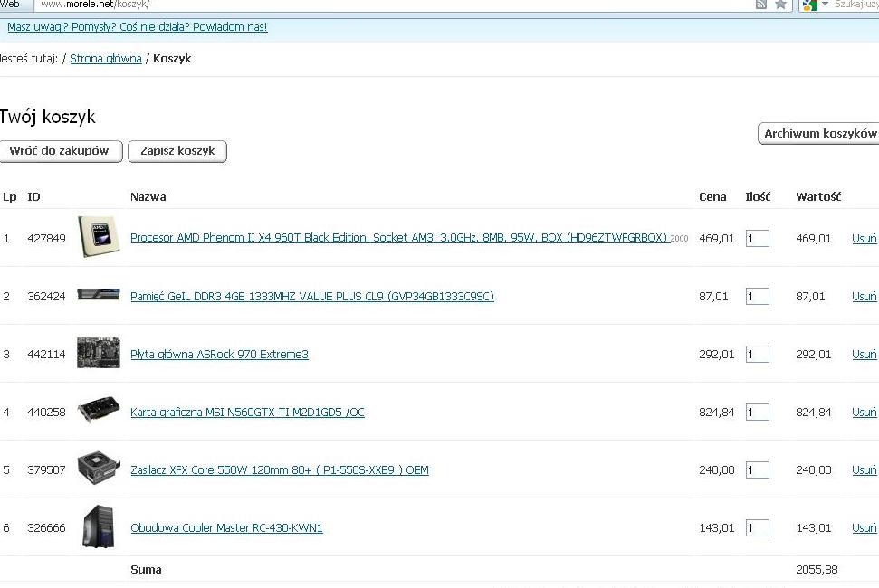This screenshot has width=879, height=588.
Task: Click the 'Twój koszyk' heading
Action: pyautogui.click(x=48, y=117)
